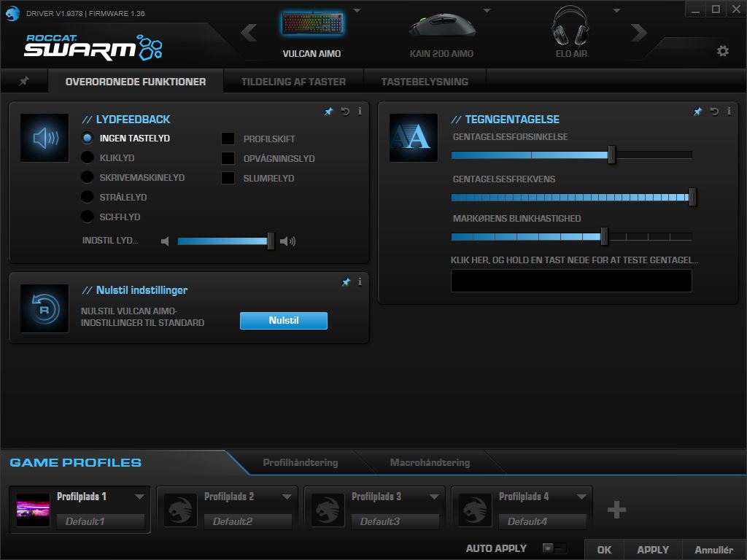Click Gentagelsesfrekvens slider handle
This screenshot has height=560, width=747.
pos(692,197)
